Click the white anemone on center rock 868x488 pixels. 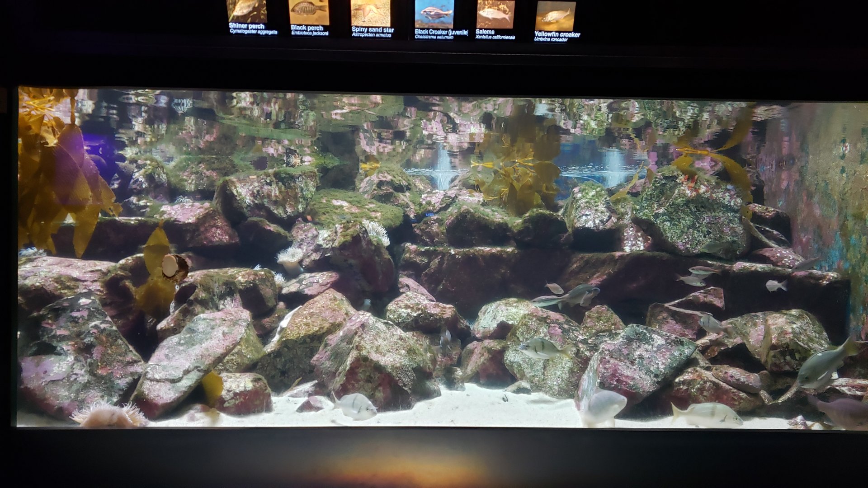coord(376,230)
